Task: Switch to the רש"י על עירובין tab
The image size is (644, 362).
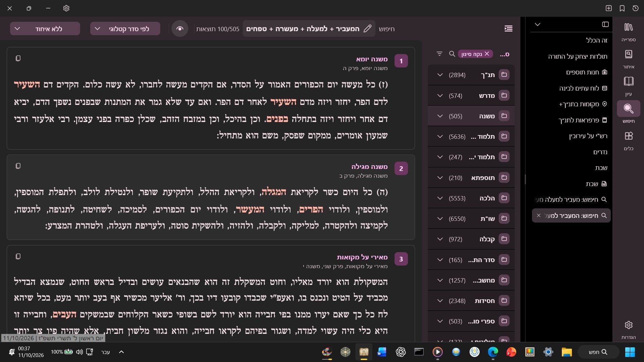Action: point(588,136)
